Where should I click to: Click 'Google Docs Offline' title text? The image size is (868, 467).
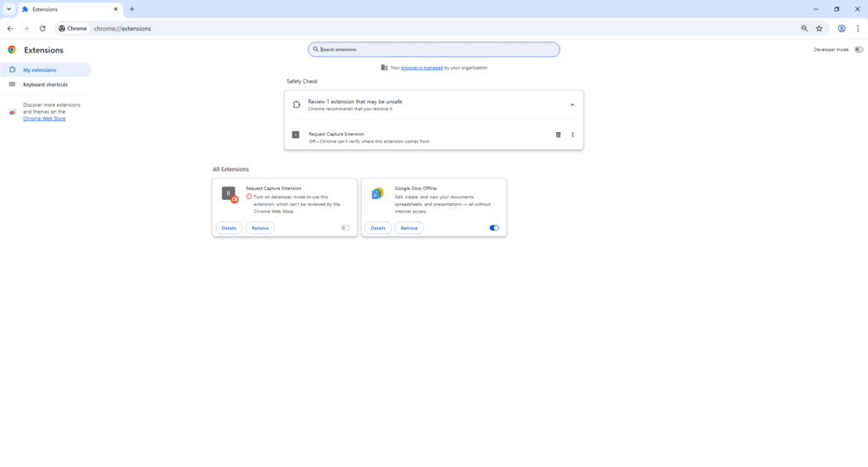click(415, 188)
